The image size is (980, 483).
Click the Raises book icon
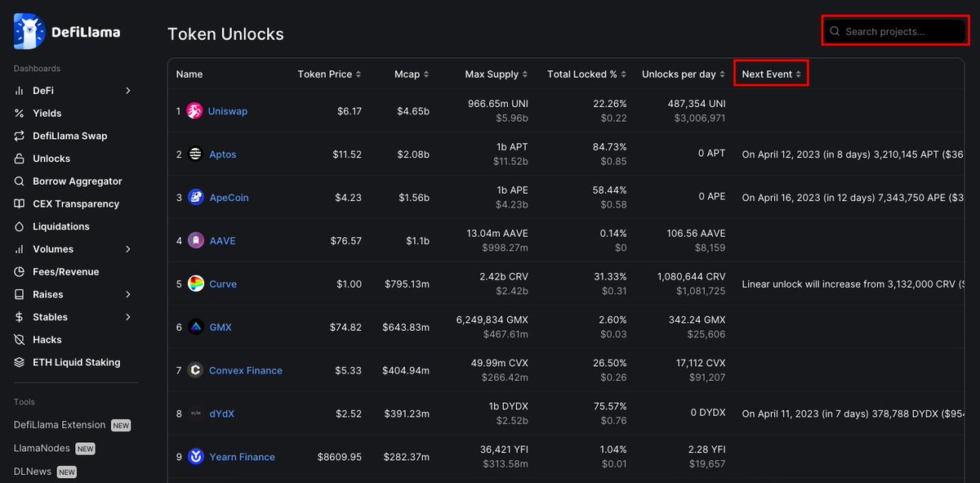click(x=19, y=294)
